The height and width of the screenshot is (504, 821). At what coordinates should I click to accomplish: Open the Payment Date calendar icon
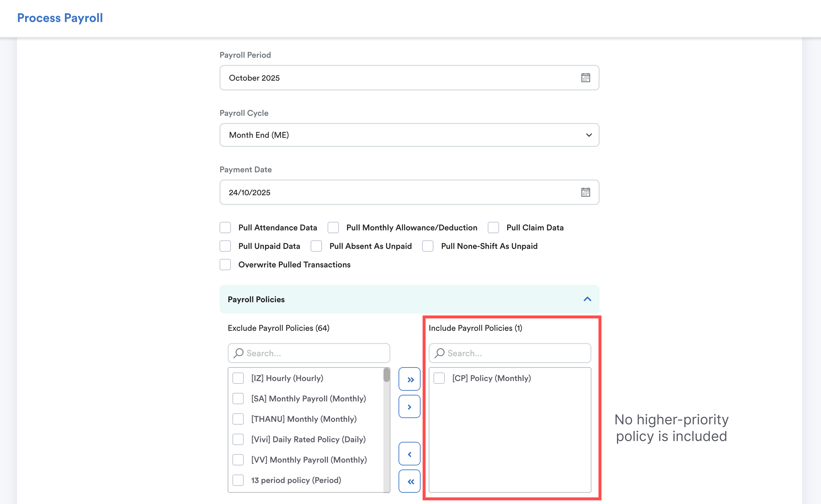(585, 192)
